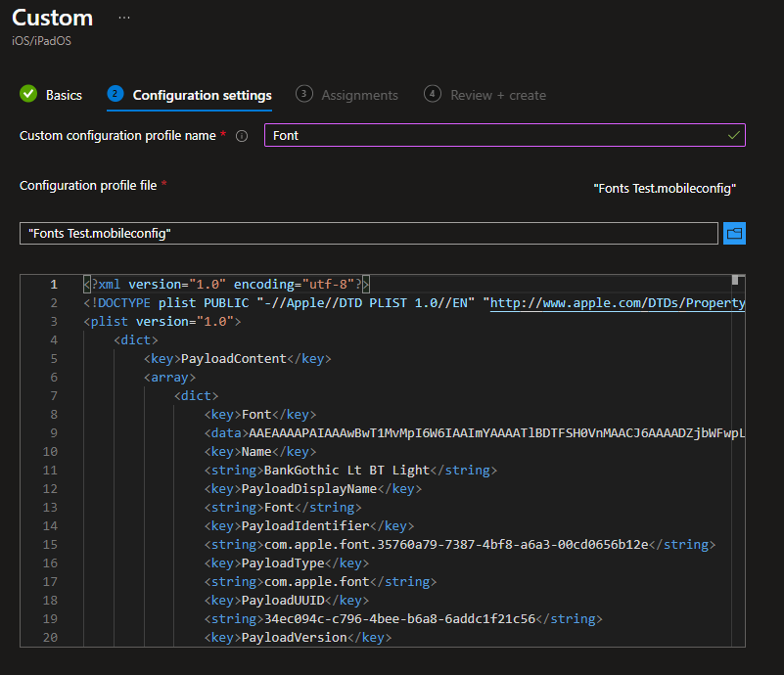Click the circle 3 icon for Assignments
This screenshot has height=675, width=784.
(x=303, y=94)
